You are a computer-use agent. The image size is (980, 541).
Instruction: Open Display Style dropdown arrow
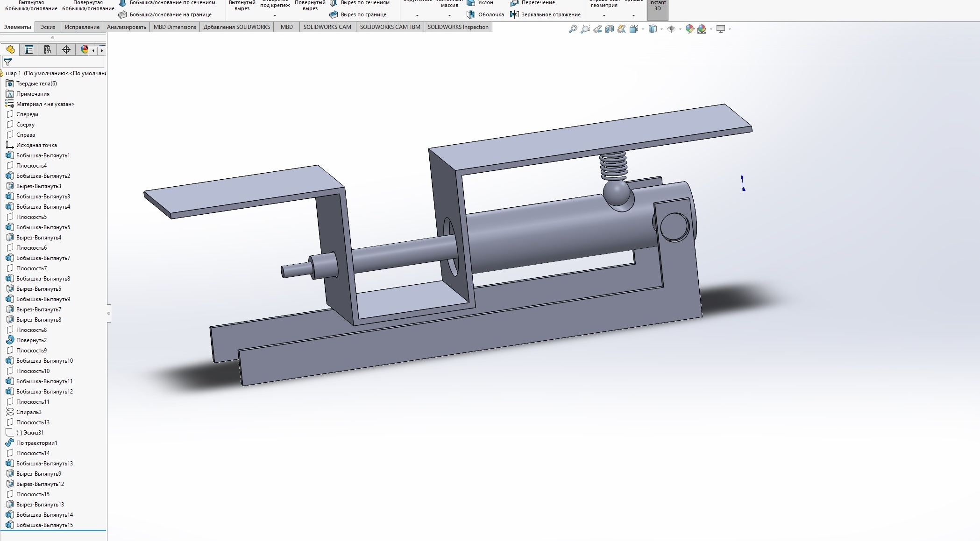click(x=661, y=29)
